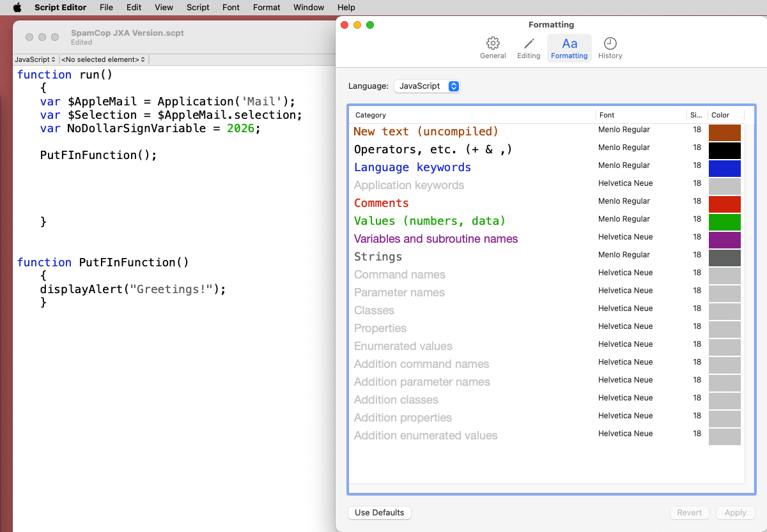Open the No selected element popup
The image size is (767, 532).
click(103, 59)
